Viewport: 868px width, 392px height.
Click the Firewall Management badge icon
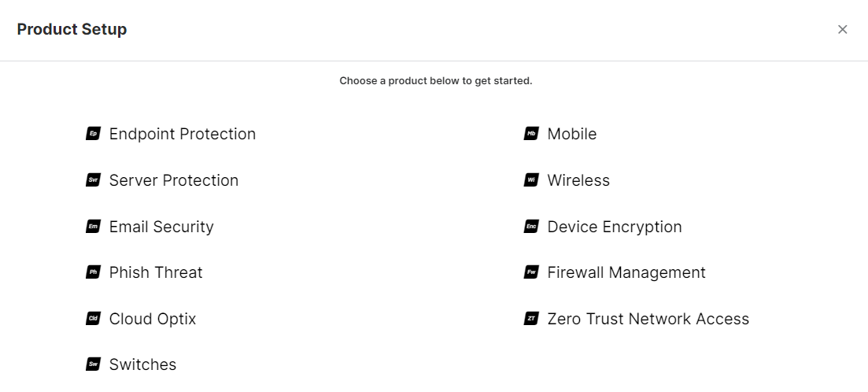pos(531,272)
